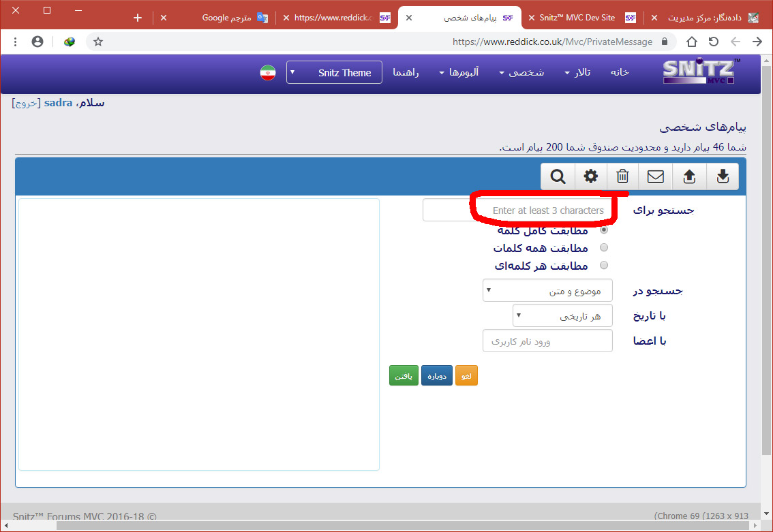Open the outbox upload tray icon
Screen dimensions: 773x532
point(689,177)
